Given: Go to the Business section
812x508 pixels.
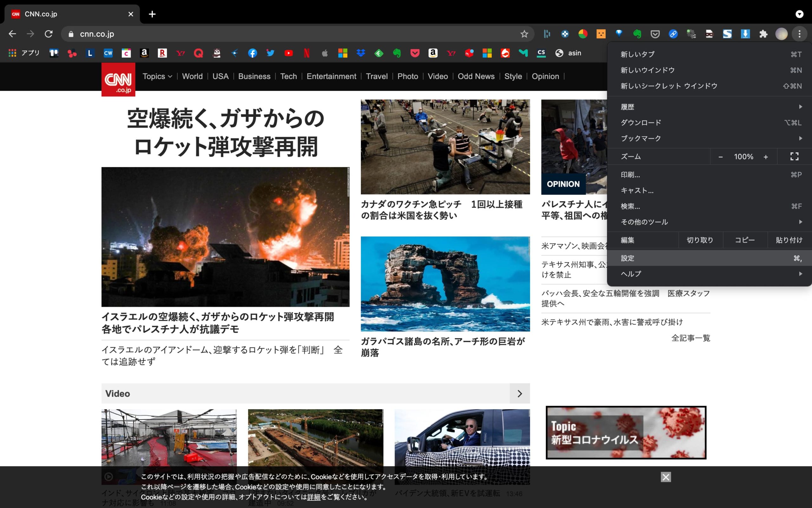Looking at the screenshot, I should pos(254,77).
